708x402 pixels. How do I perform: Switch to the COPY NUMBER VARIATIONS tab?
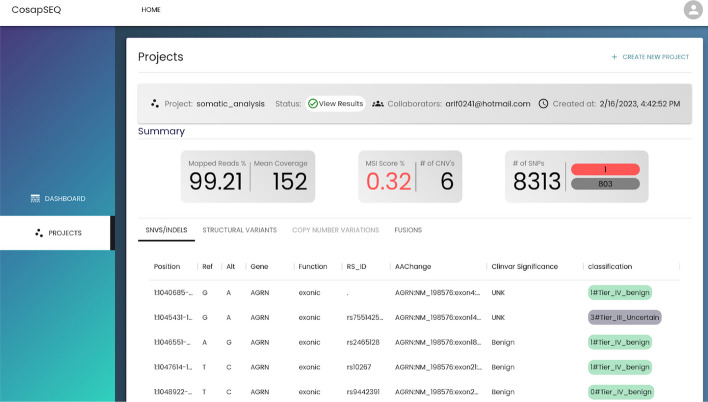click(335, 230)
